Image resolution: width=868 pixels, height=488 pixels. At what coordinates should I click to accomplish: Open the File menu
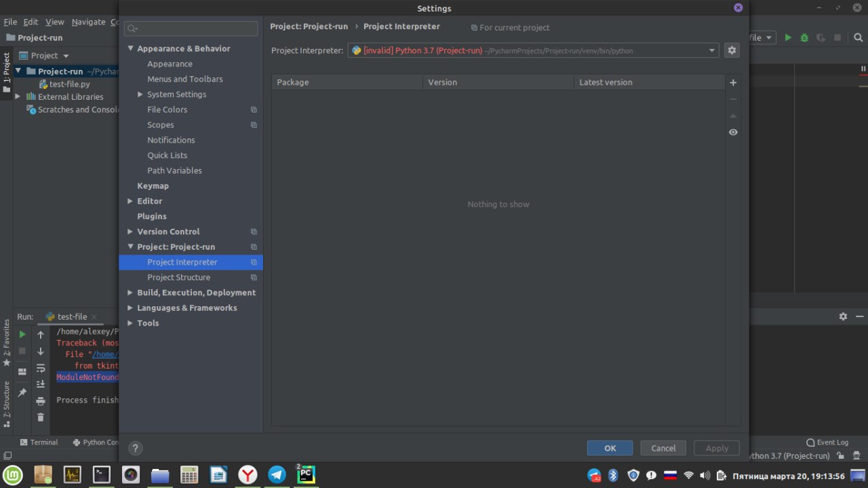pyautogui.click(x=10, y=22)
